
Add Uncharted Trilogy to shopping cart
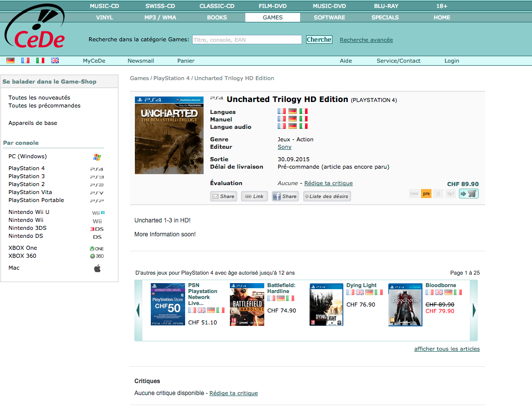tap(468, 194)
